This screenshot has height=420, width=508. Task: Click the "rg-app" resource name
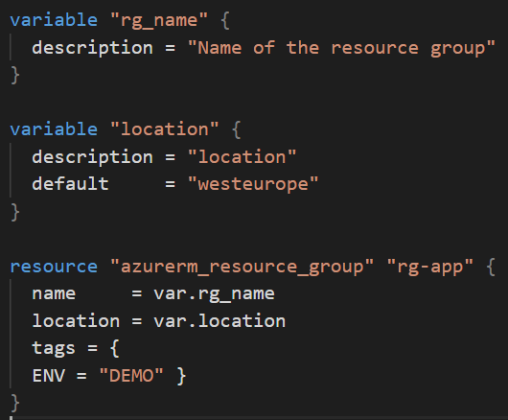pyautogui.click(x=430, y=268)
